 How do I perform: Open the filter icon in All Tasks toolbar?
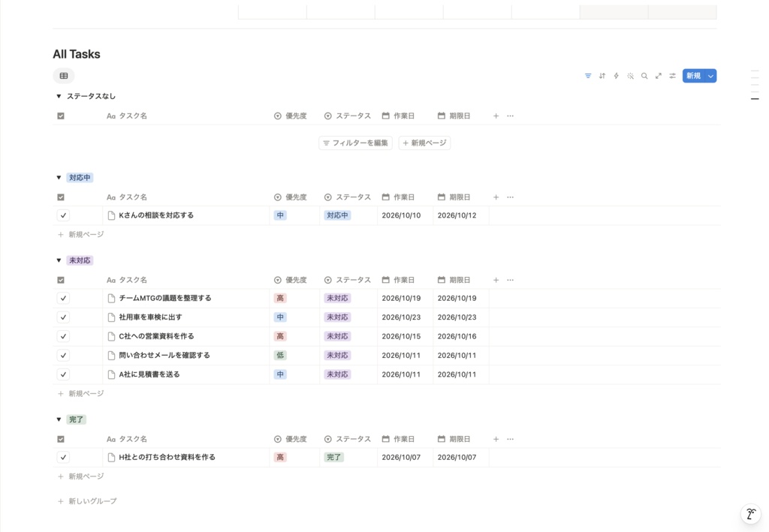[x=587, y=76]
